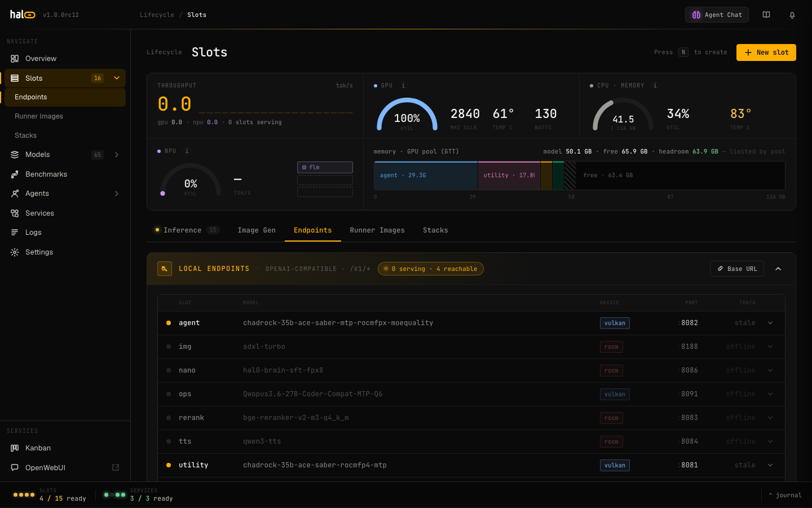Image resolution: width=812 pixels, height=508 pixels.
Task: Open the notifications bell icon
Action: point(792,15)
